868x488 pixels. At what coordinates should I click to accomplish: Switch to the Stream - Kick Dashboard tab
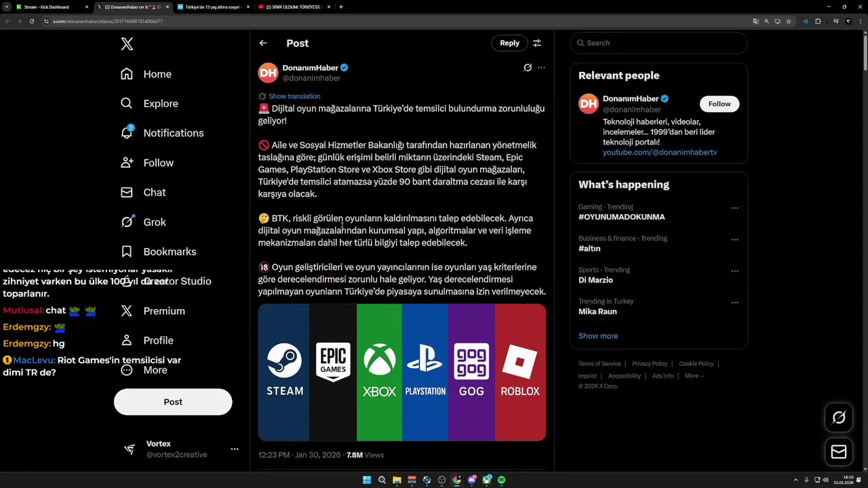[52, 7]
